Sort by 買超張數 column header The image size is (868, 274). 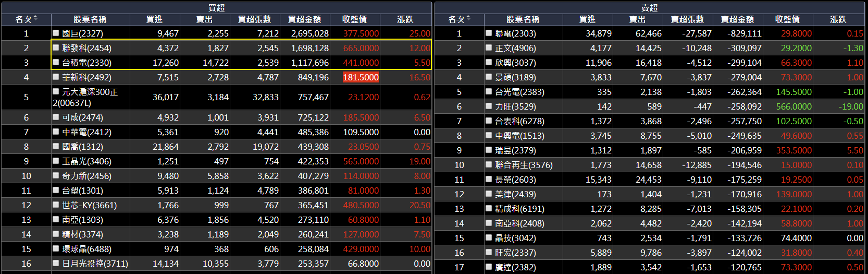coord(255,19)
